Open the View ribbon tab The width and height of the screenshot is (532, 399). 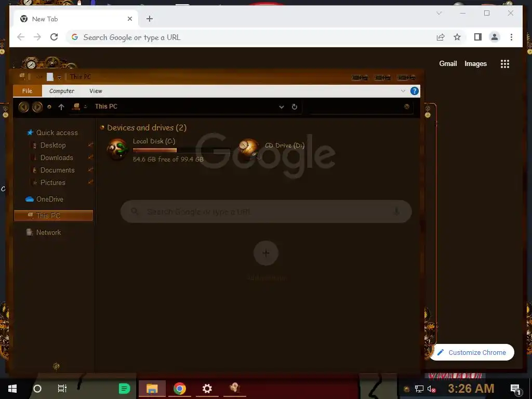[96, 91]
